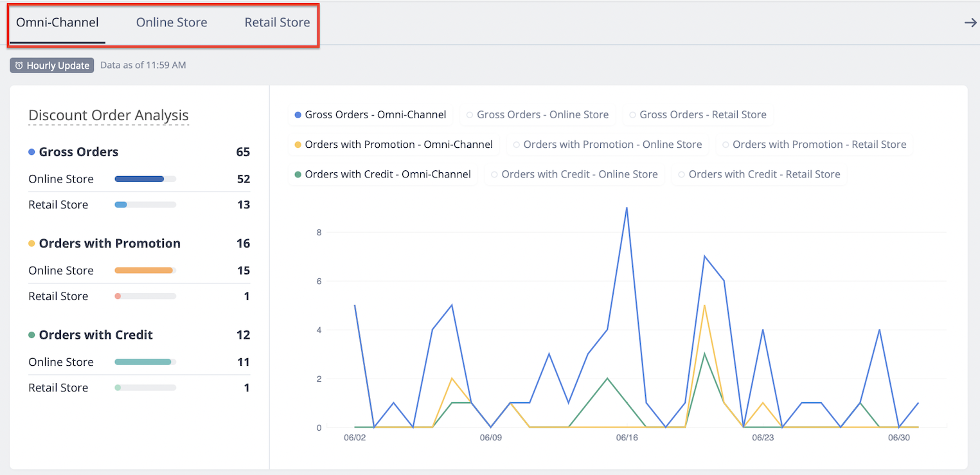The height and width of the screenshot is (475, 980).
Task: Toggle Orders with Credit - Omni-Channel legend
Action: pyautogui.click(x=382, y=174)
